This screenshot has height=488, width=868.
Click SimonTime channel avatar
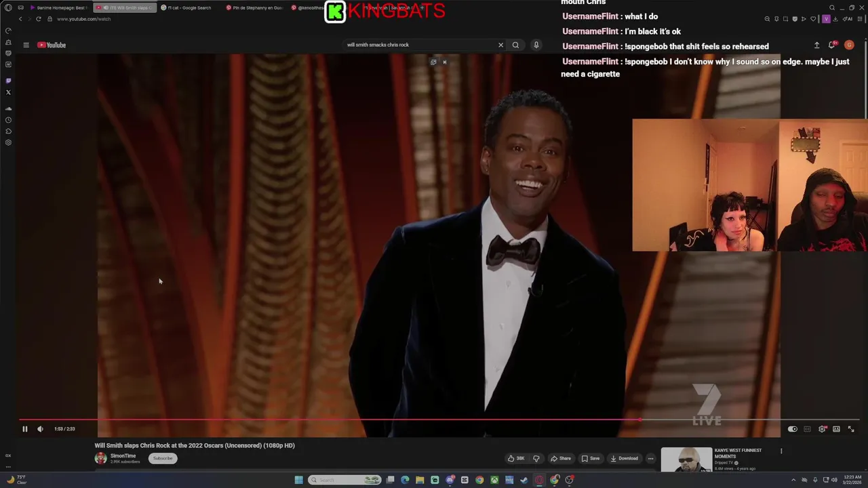100,458
